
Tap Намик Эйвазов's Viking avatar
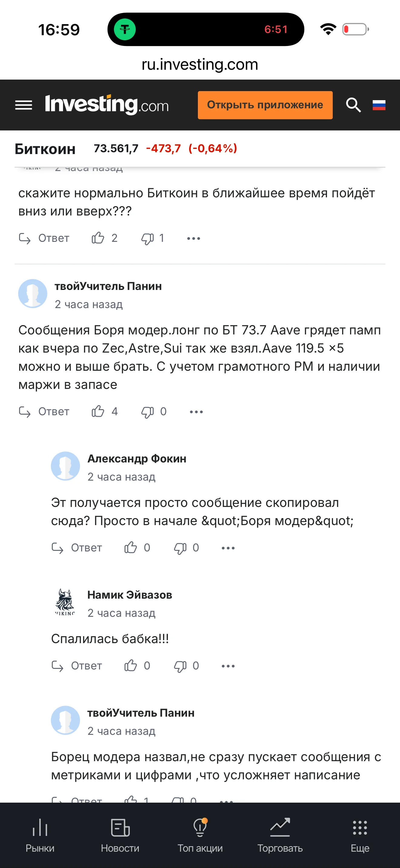click(x=65, y=602)
